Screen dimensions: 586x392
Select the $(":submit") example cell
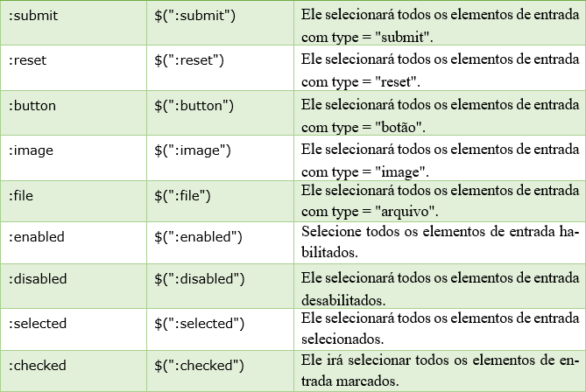220,23
